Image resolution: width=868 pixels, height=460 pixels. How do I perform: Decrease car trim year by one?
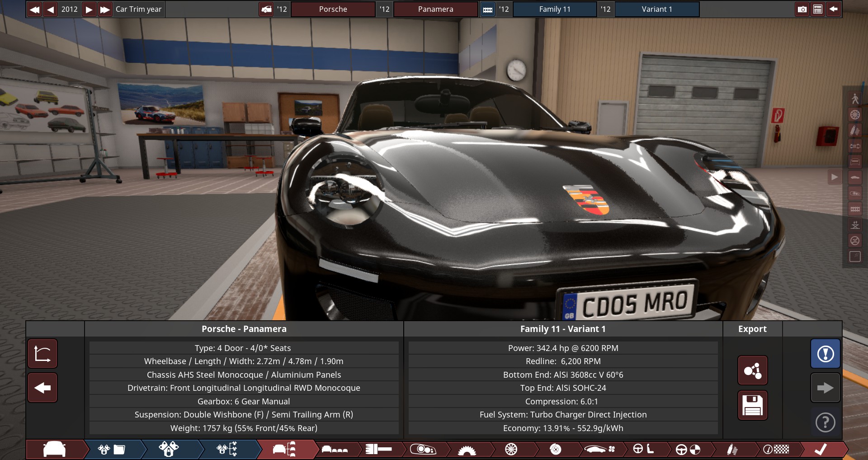point(51,9)
